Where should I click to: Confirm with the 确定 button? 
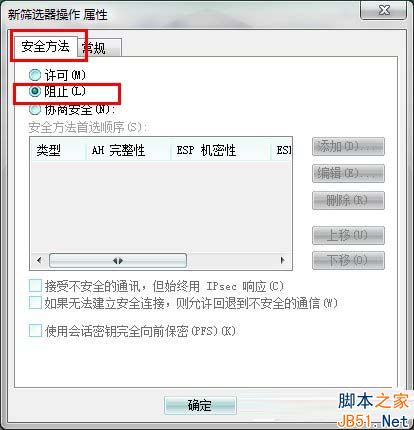point(200,405)
